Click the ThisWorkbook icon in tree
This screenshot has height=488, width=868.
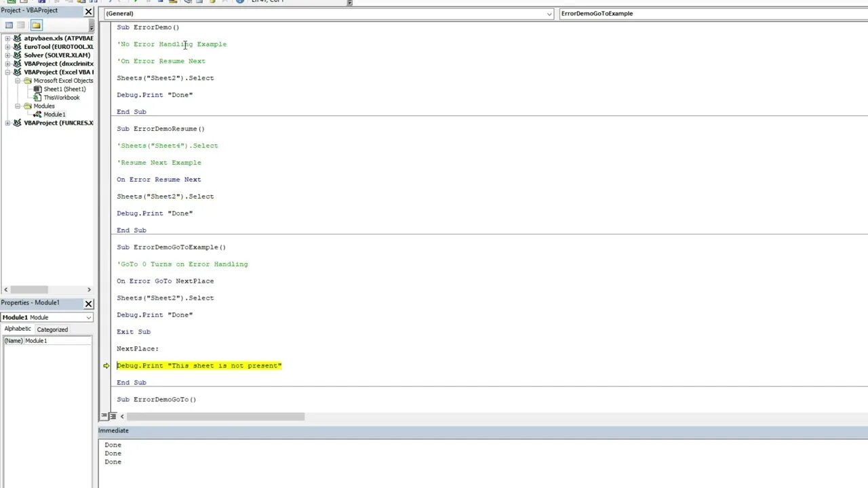click(38, 98)
